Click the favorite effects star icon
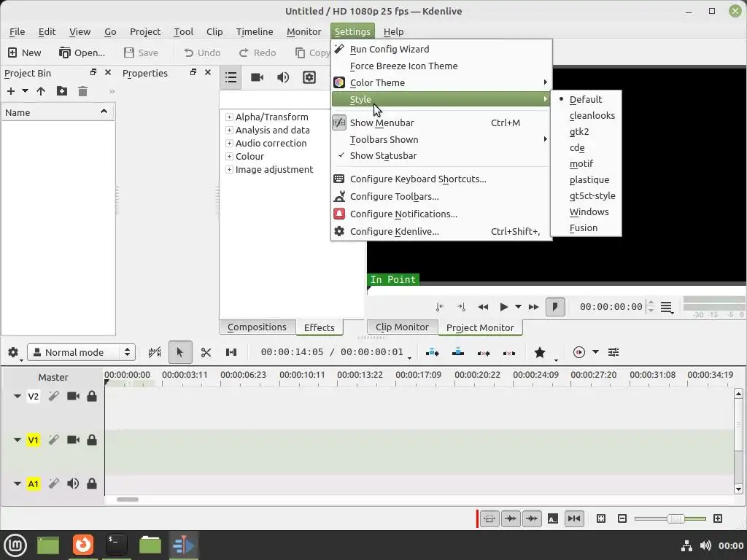 pos(540,352)
